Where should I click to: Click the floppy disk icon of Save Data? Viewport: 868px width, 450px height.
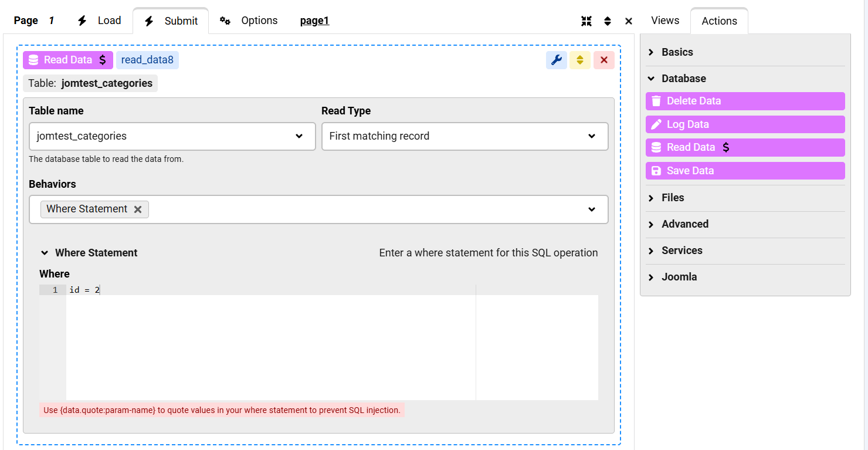pos(656,171)
